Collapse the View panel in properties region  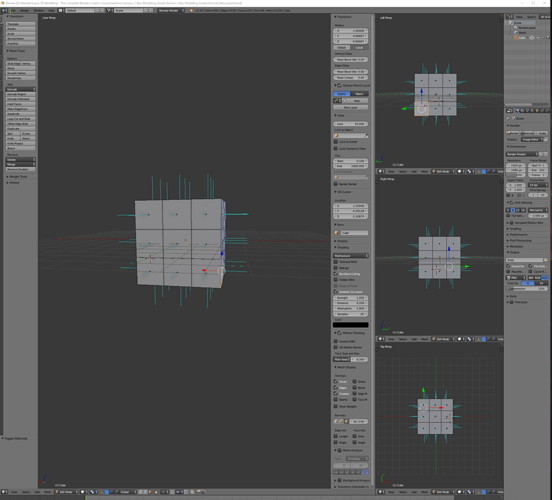pyautogui.click(x=339, y=115)
